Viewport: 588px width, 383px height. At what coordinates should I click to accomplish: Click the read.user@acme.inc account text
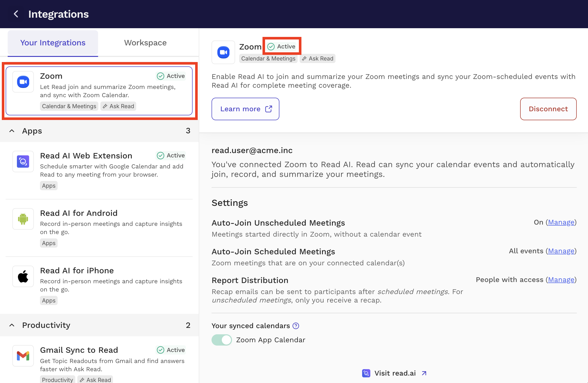[252, 150]
